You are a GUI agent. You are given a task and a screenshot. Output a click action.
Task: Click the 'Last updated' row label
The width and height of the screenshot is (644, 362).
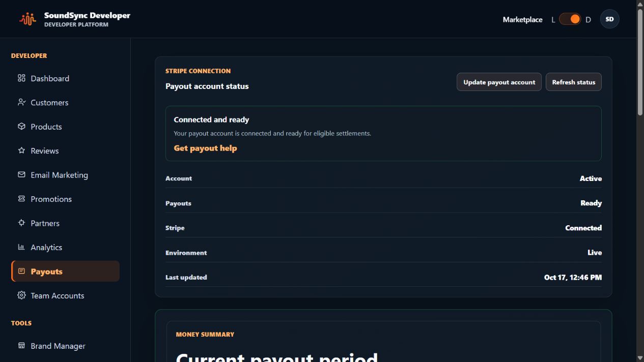click(x=186, y=277)
